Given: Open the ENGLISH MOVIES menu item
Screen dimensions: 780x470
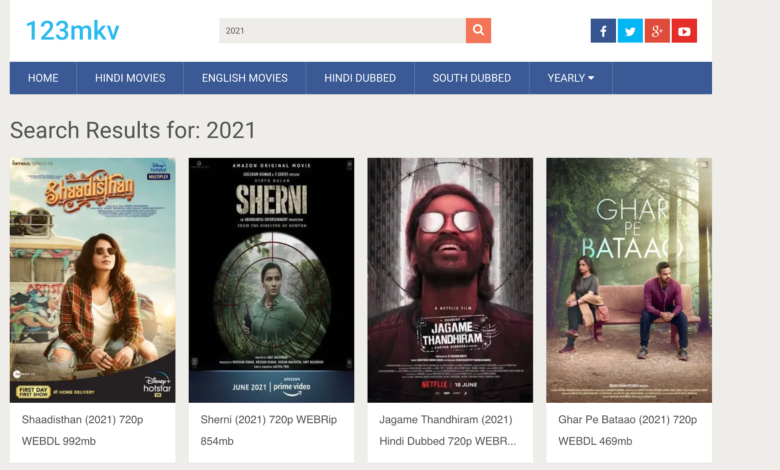Looking at the screenshot, I should coord(244,78).
